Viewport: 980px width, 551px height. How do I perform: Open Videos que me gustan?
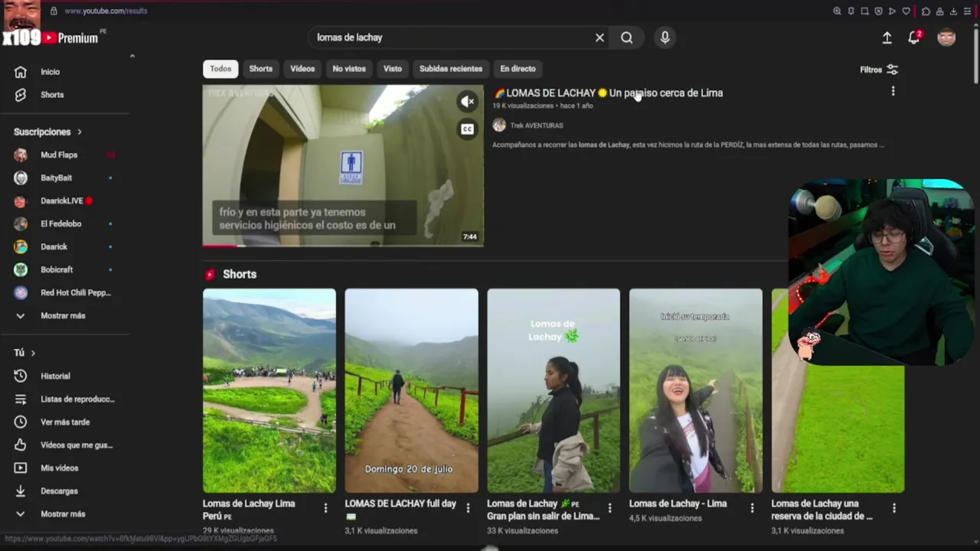tap(77, 445)
